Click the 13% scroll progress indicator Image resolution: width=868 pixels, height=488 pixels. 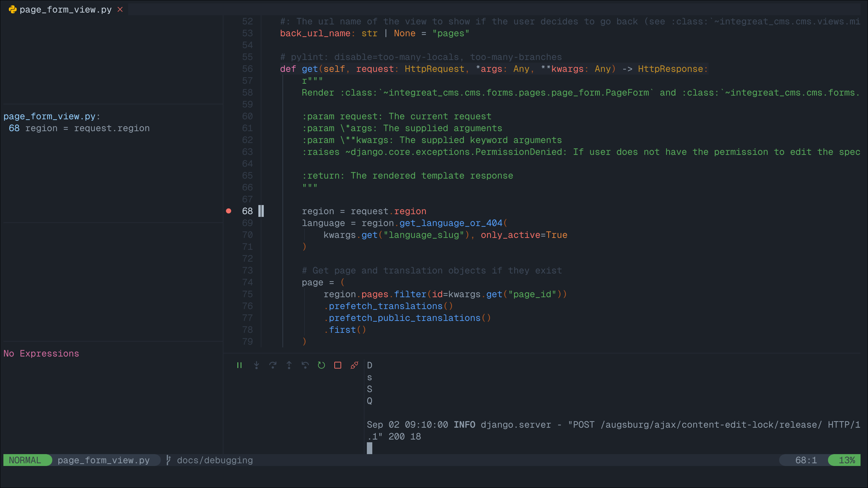coord(847,460)
